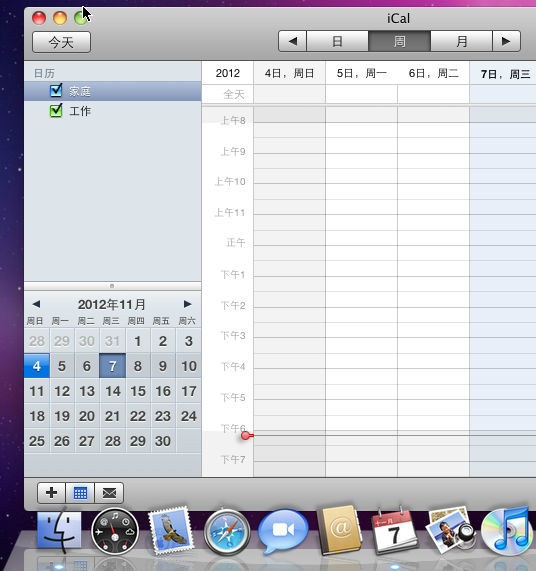This screenshot has height=571, width=536.
Task: Launch iTunes from the Dock
Action: 506,530
